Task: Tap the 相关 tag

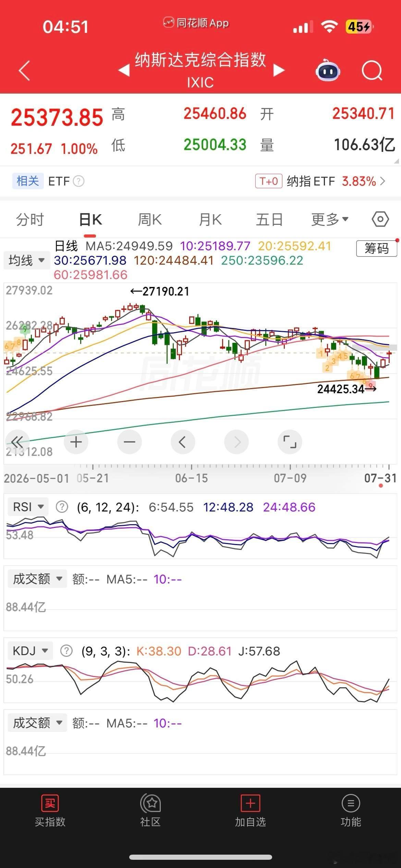Action: coord(28,181)
